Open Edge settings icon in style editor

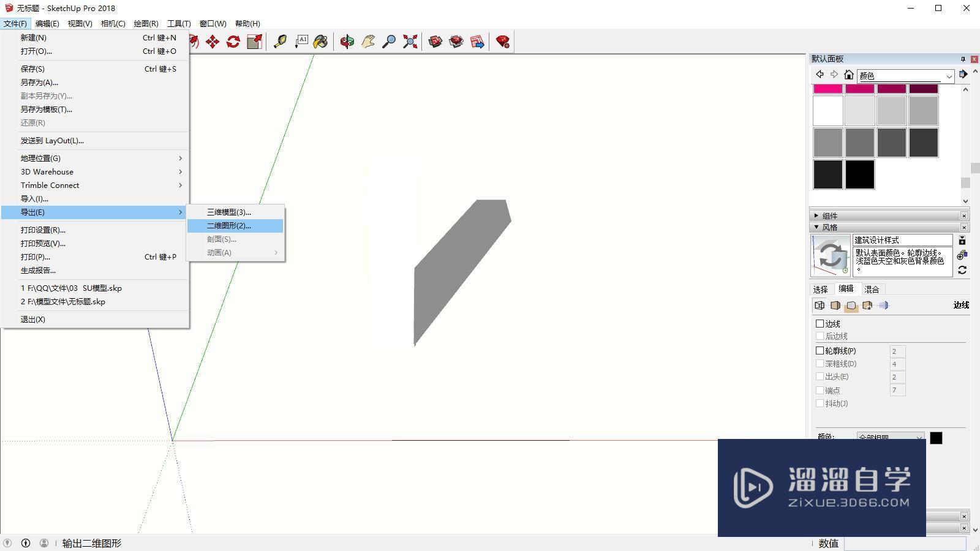pos(820,305)
